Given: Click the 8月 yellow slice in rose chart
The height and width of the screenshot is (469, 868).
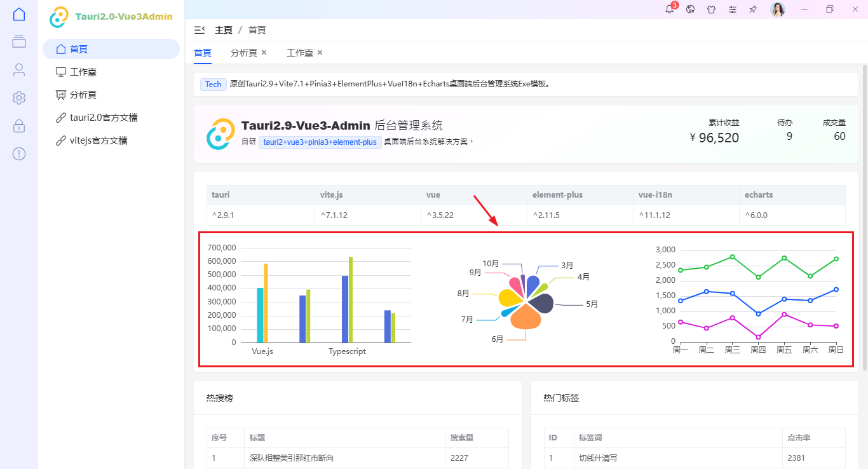Looking at the screenshot, I should [x=510, y=297].
